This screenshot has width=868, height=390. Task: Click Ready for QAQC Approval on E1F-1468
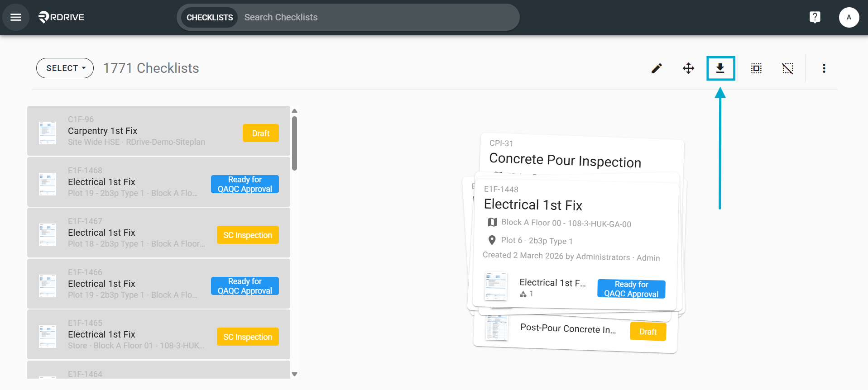coord(245,184)
